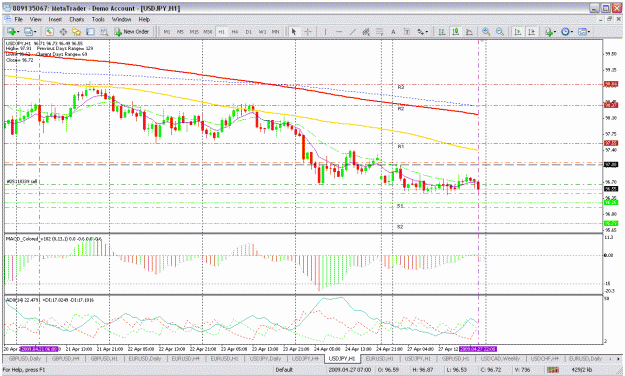625x376 pixels.
Task: Open the View menu
Action: (x=35, y=19)
